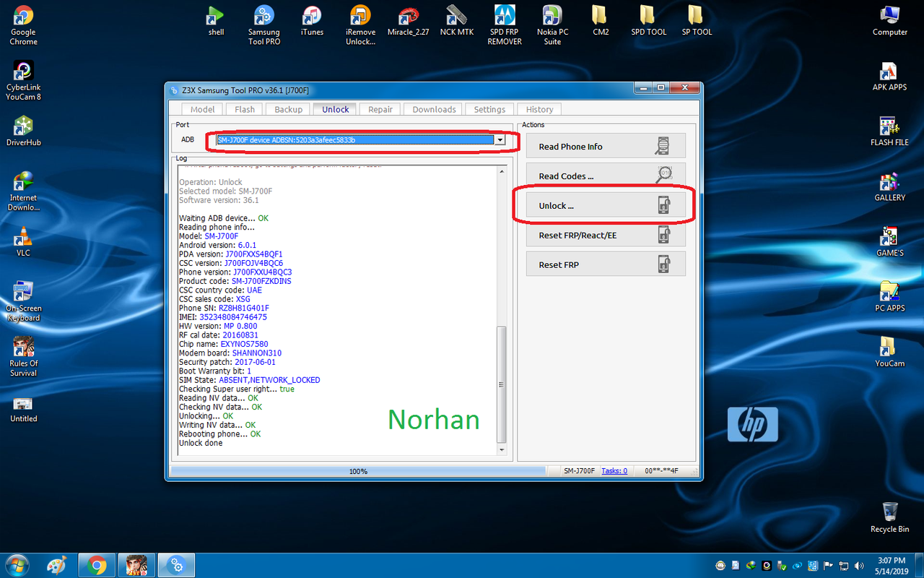This screenshot has width=924, height=578.
Task: Open the Windows Start menu
Action: tap(17, 565)
